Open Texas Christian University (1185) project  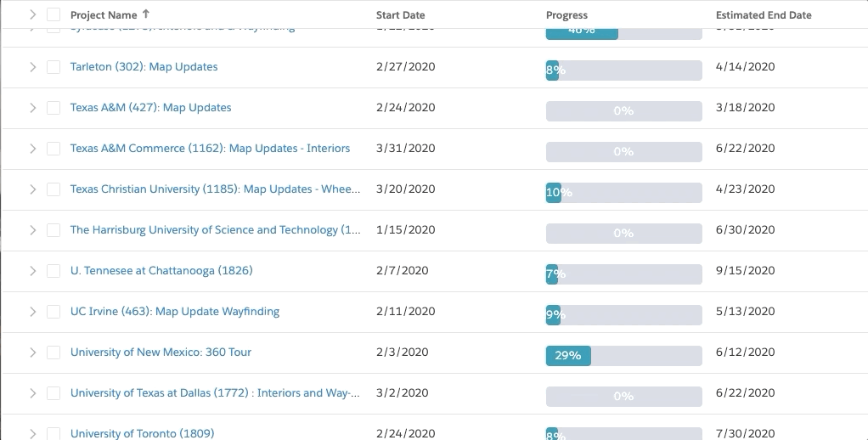tap(215, 189)
